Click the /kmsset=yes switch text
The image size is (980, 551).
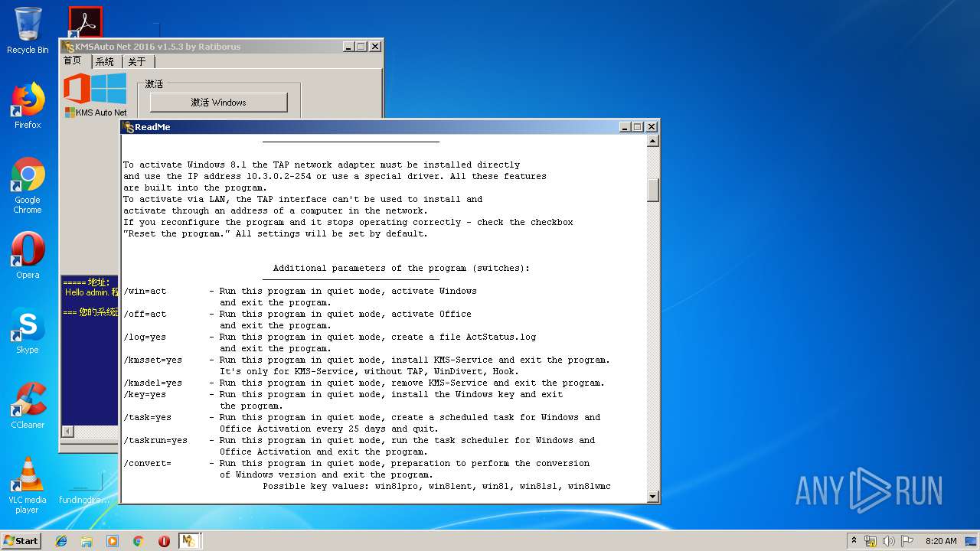[153, 360]
